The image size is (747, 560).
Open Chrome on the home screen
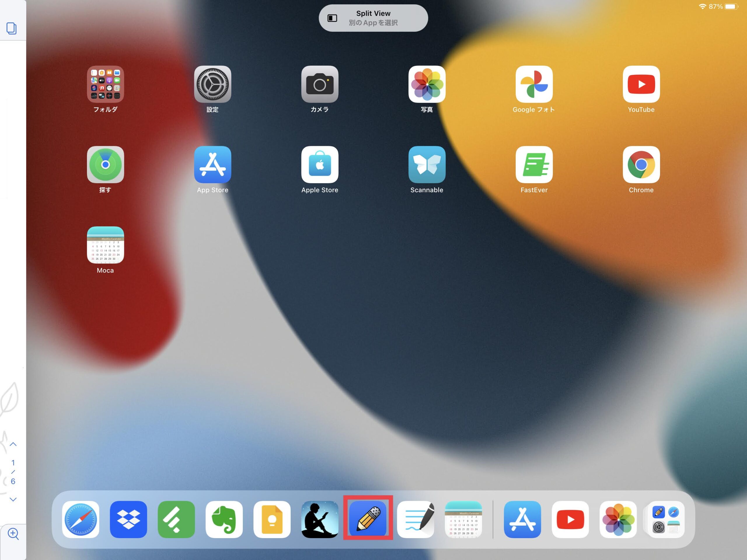click(641, 165)
